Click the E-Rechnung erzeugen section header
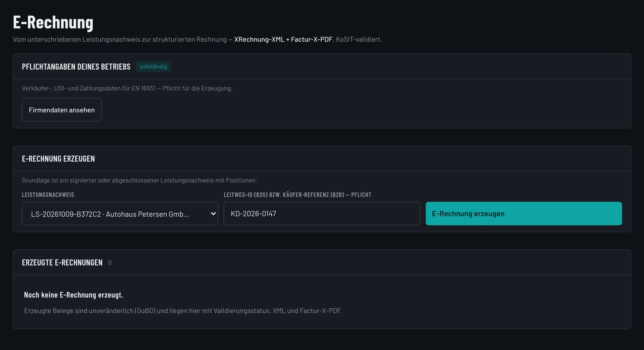 coord(58,159)
